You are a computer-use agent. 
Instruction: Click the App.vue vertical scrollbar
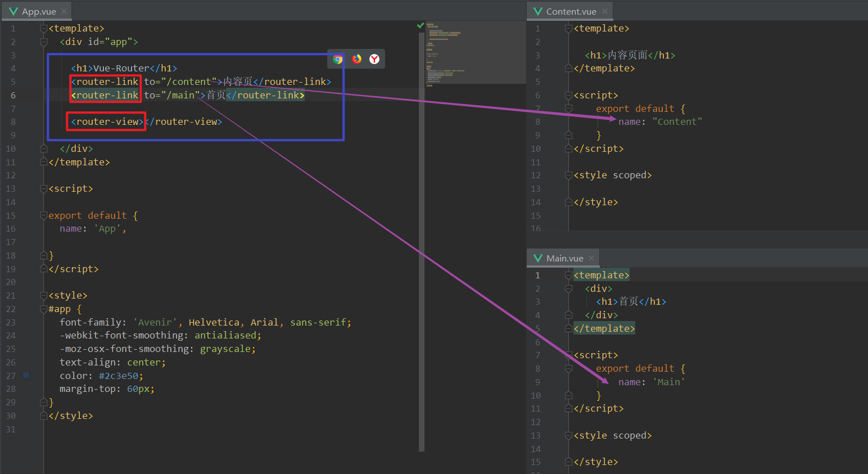(x=422, y=242)
